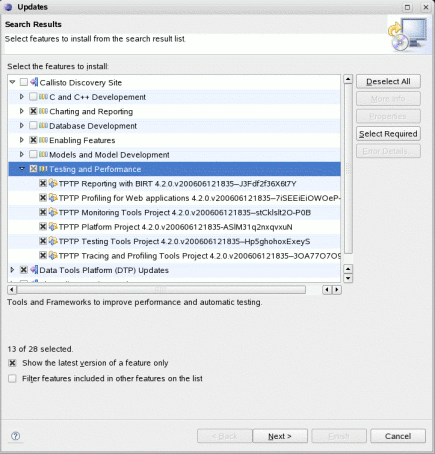Select TPTP Monitoring Tools Project entry
The height and width of the screenshot is (454, 435).
coord(185,213)
